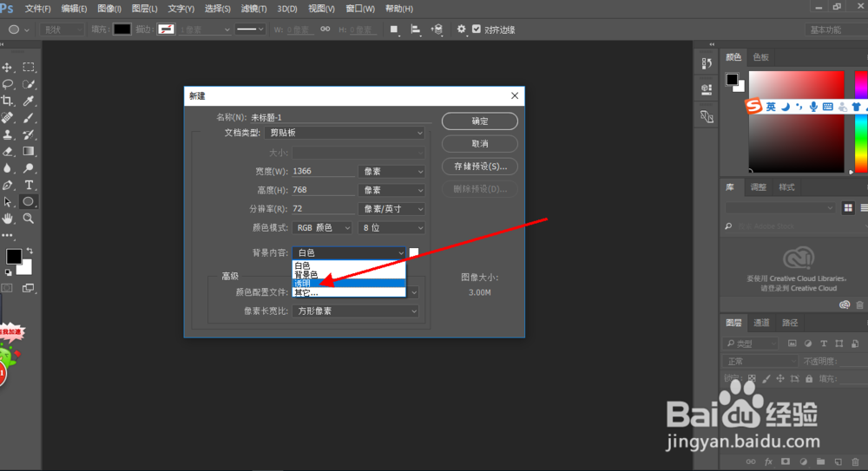Select the Hand tool

[7, 219]
